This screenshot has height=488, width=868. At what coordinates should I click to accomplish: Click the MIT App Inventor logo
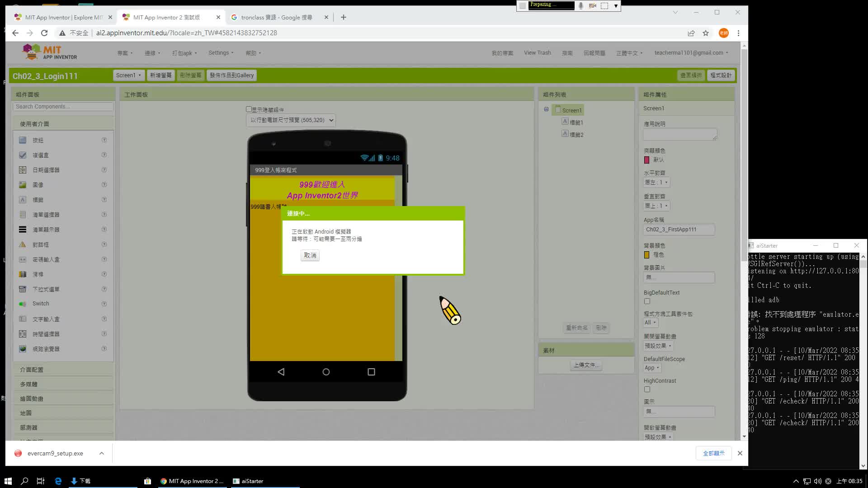(x=49, y=52)
